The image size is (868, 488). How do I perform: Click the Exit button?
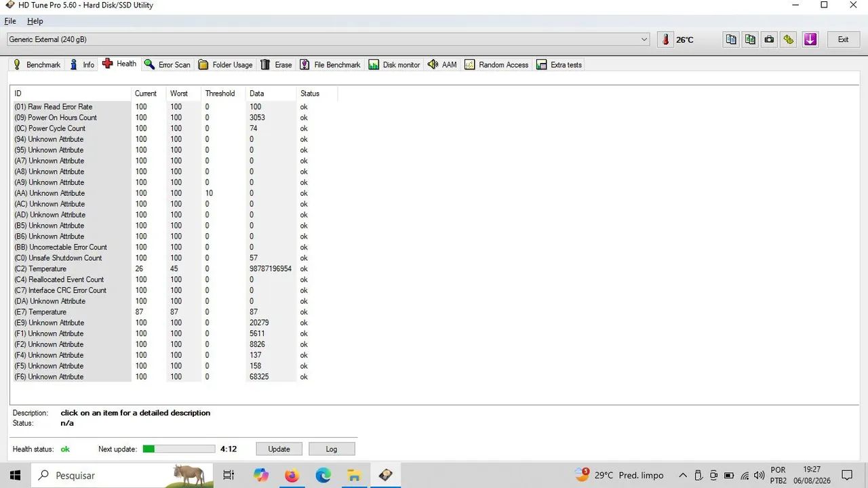pos(843,39)
